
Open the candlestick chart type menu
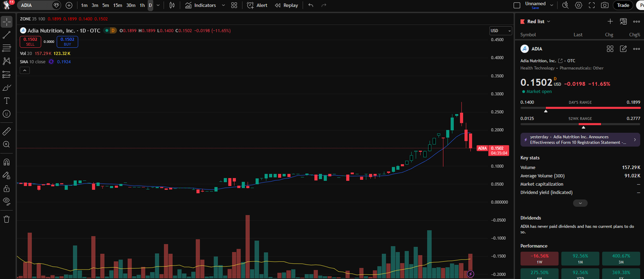pos(172,5)
